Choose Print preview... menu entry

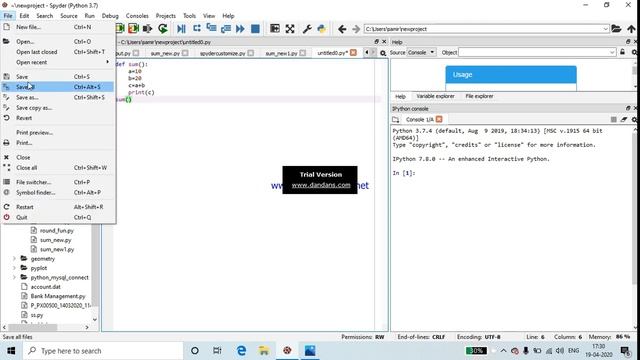pyautogui.click(x=58, y=133)
